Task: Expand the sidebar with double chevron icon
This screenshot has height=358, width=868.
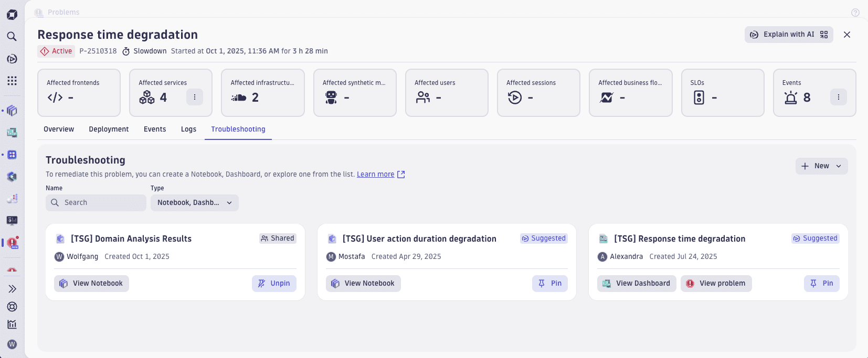Action: 12,289
